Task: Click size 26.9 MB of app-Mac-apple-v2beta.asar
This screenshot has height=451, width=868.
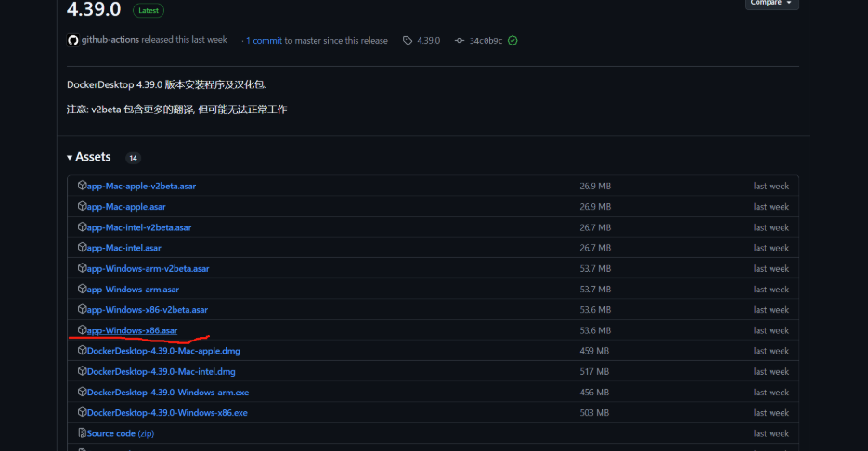Action: [x=595, y=186]
